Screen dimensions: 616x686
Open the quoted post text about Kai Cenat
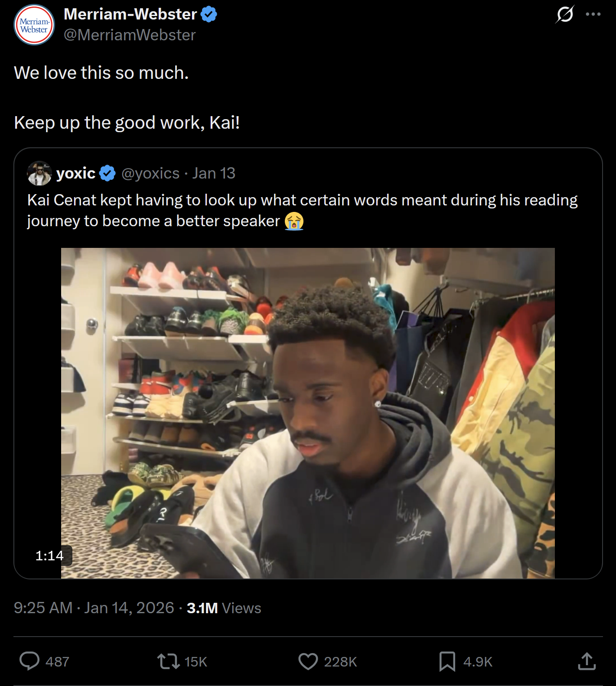tap(302, 210)
